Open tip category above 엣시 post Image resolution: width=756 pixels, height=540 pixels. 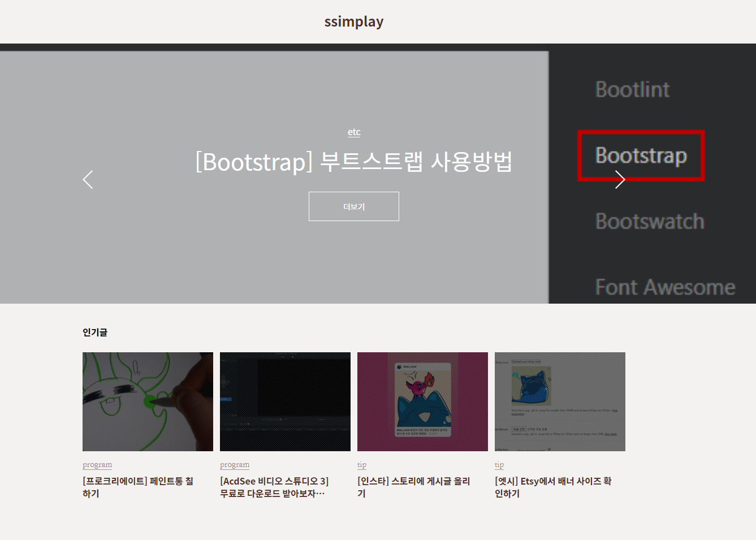point(499,465)
